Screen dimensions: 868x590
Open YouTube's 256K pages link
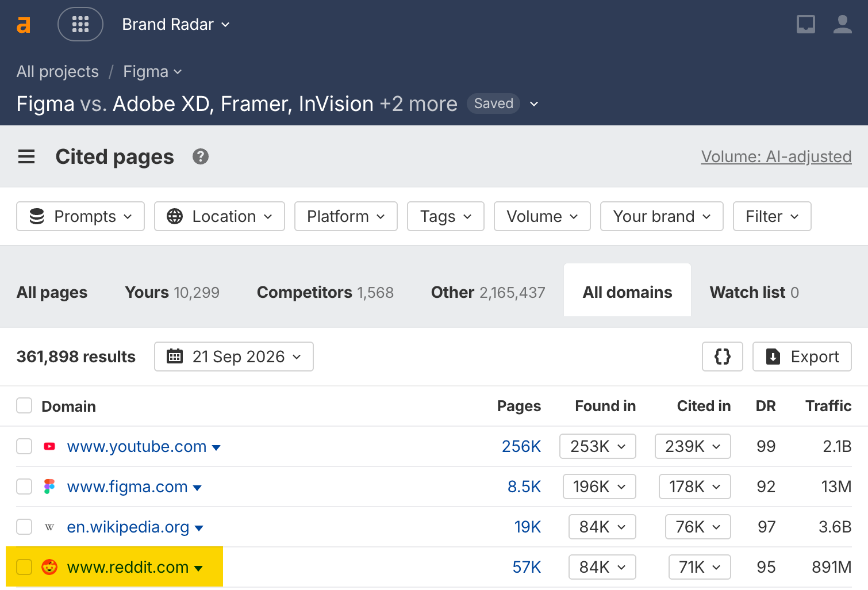pos(521,446)
